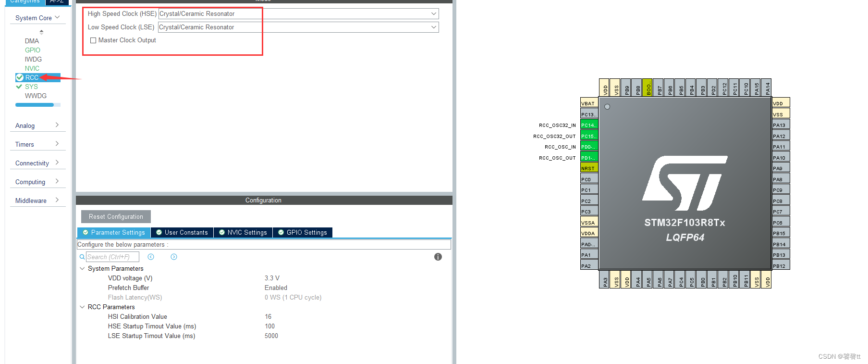Click the NRST pin on chip
The height and width of the screenshot is (364, 868).
[589, 168]
